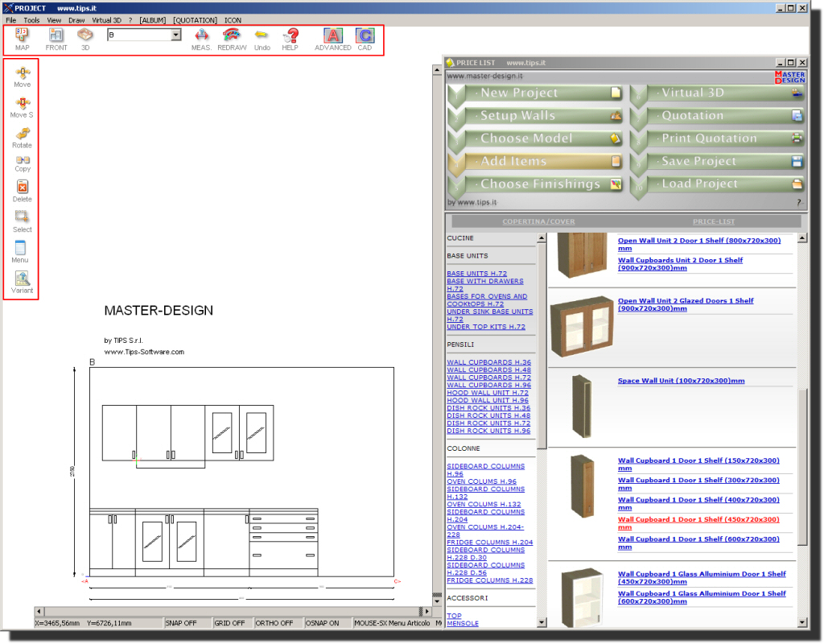Select Wall Cupboard 1 Door (450x720x300) link
The height and width of the screenshot is (644, 824).
coord(698,523)
